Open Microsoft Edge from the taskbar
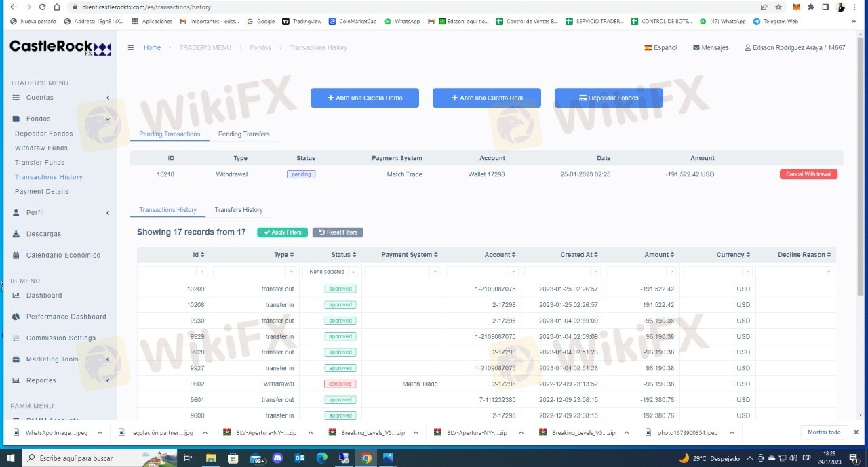The image size is (868, 467). (x=321, y=458)
